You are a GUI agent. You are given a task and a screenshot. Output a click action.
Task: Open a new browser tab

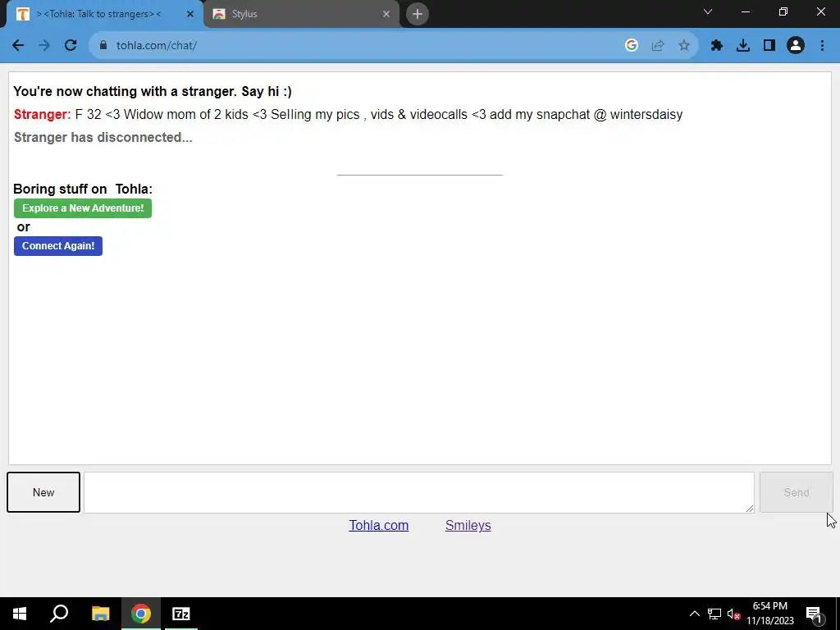[x=418, y=14]
